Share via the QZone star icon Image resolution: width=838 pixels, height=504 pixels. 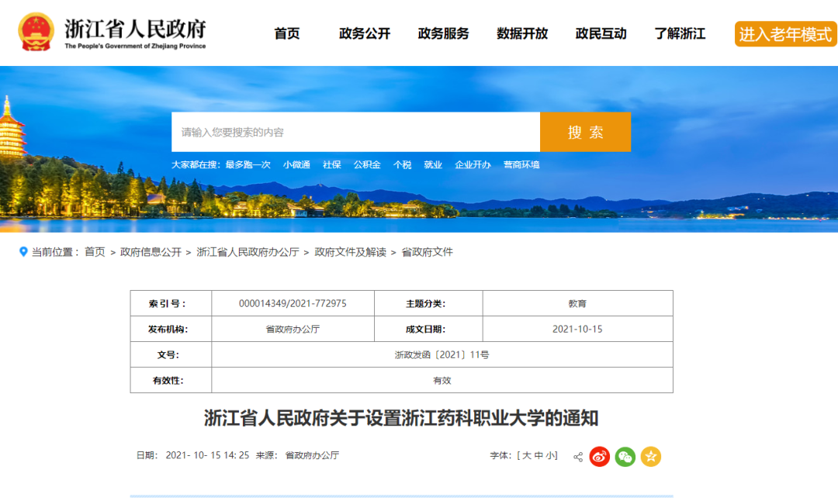651,457
